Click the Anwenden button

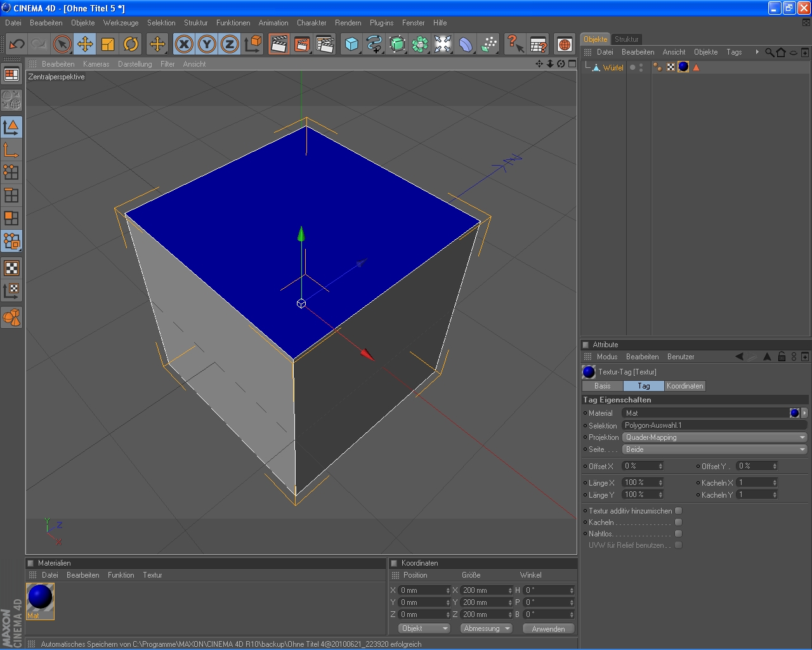click(x=549, y=628)
